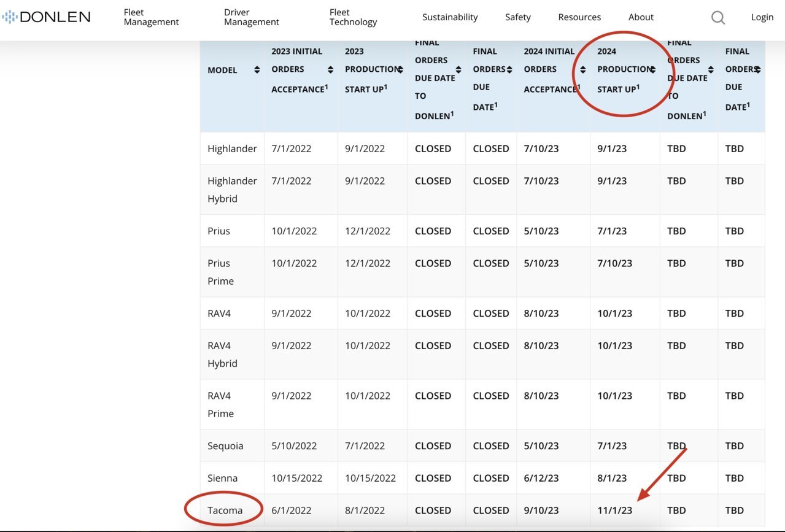Select the RAV4 Hybrid model cell
The height and width of the screenshot is (532, 785).
coord(232,355)
